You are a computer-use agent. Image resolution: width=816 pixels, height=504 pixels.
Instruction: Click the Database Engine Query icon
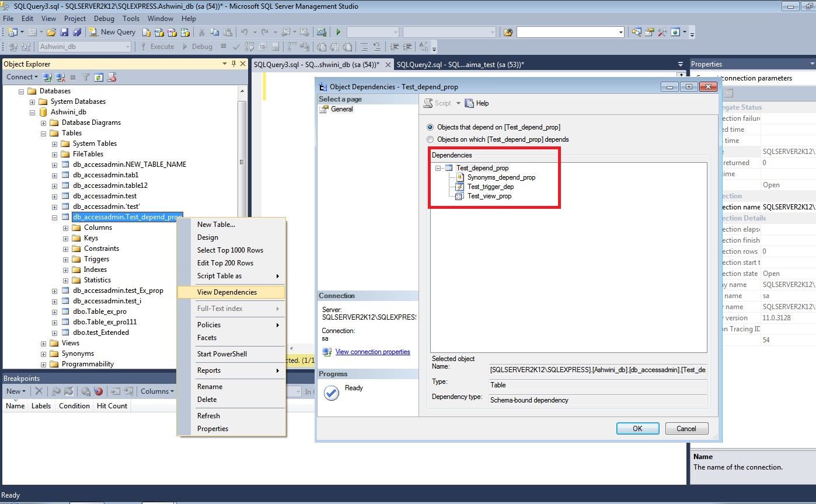[147, 32]
